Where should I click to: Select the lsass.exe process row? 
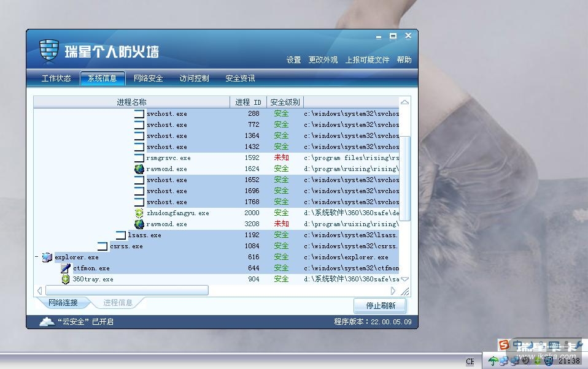263,235
